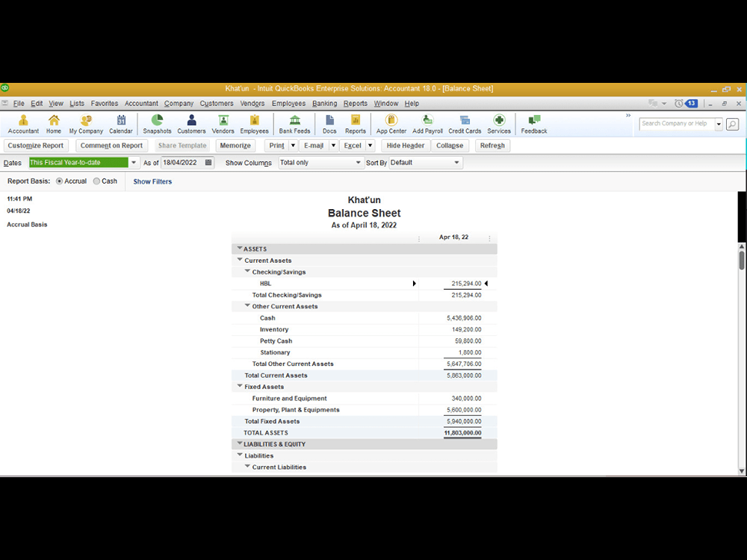
Task: Open the Add Payroll icon
Action: click(427, 123)
